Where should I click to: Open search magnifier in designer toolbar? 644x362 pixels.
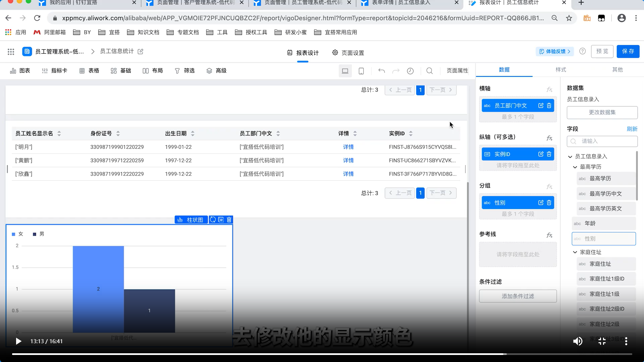(429, 71)
